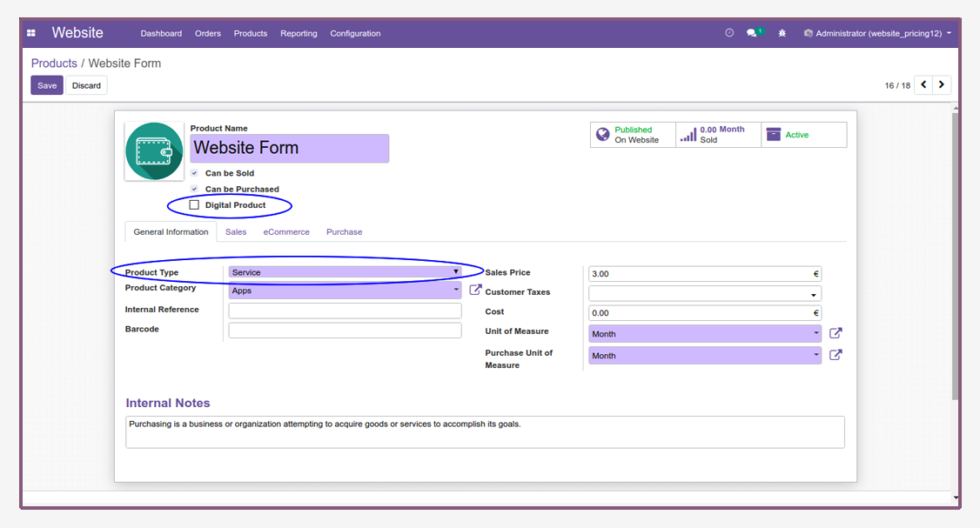The height and width of the screenshot is (528, 980).
Task: Open the Orders menu
Action: 207,33
